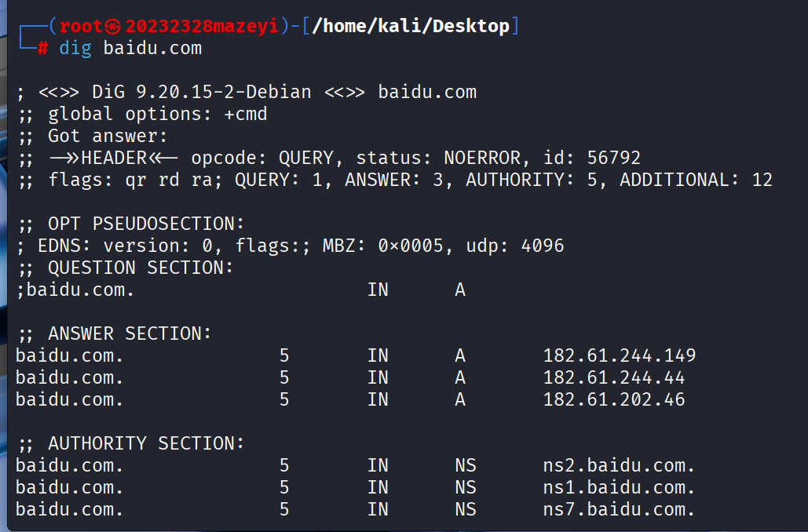Select the QUESTION SECTION heading

[x=140, y=268]
